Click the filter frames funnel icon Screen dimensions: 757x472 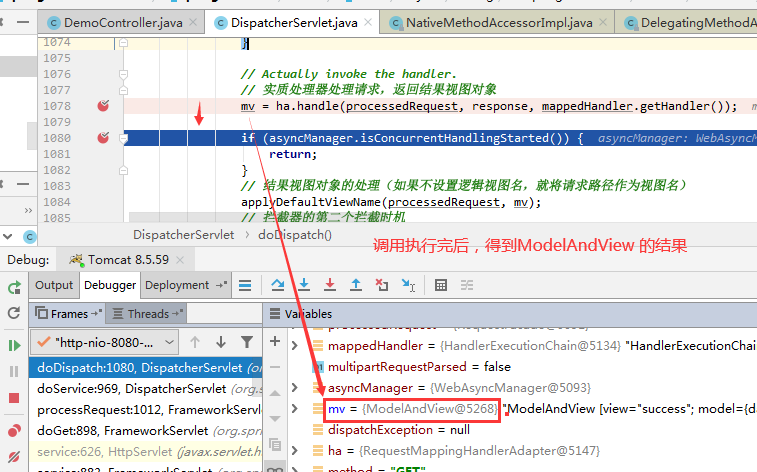(x=247, y=342)
